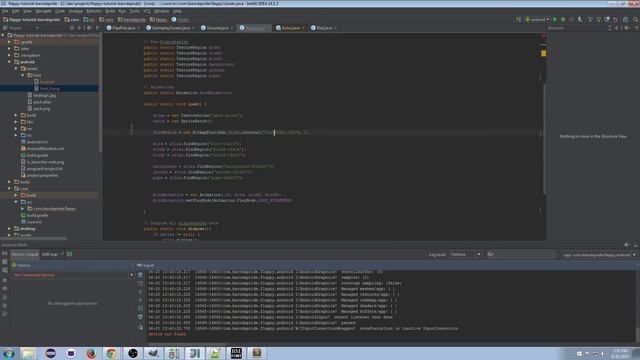Open the Edit menu
Image resolution: width=640 pixels, height=360 pixels.
tap(16, 11)
